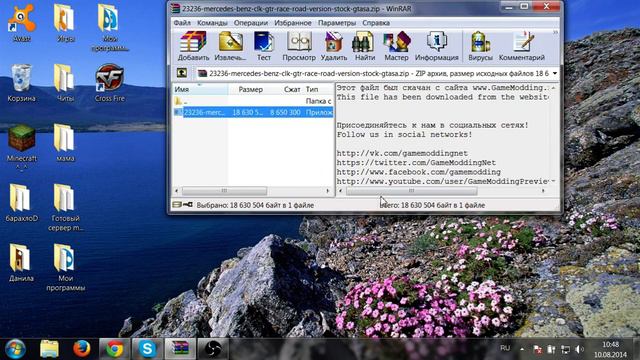The width and height of the screenshot is (640, 360).
Task: Open the Avast desktop shortcut
Action: (x=22, y=23)
